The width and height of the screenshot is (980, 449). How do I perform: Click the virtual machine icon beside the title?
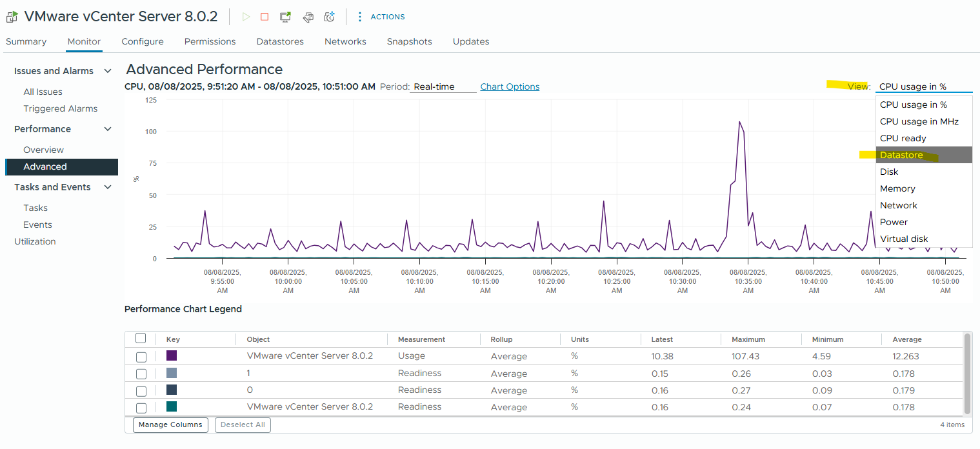pos(12,17)
